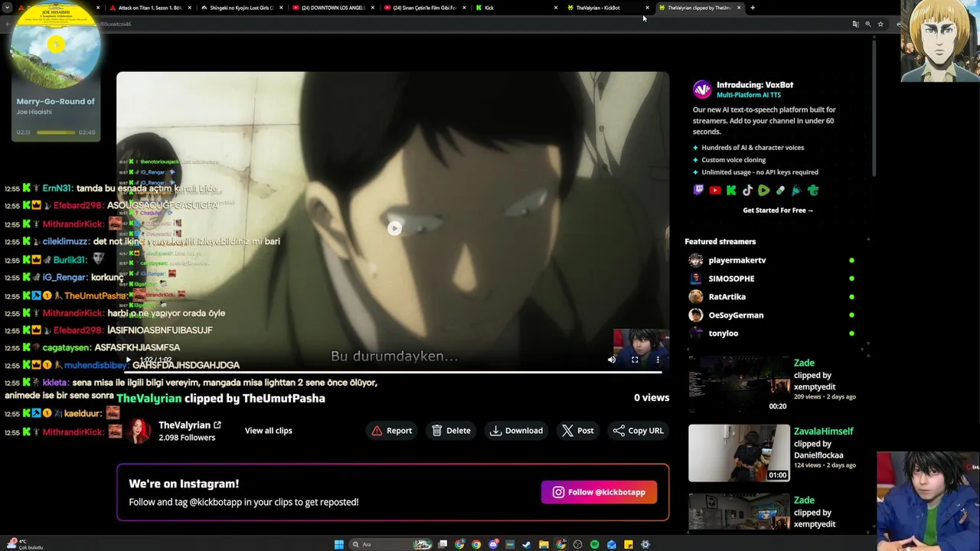The width and height of the screenshot is (980, 551).
Task: Open Windows Start menu
Action: pos(339,544)
